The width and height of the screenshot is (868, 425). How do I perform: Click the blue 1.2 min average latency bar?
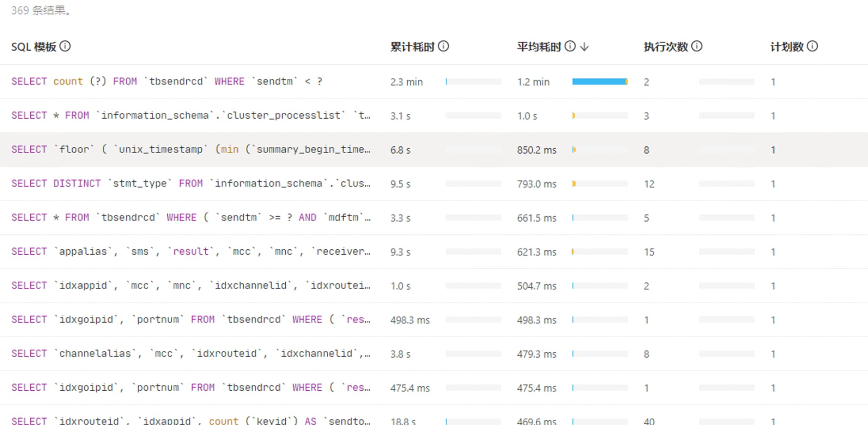(x=599, y=82)
